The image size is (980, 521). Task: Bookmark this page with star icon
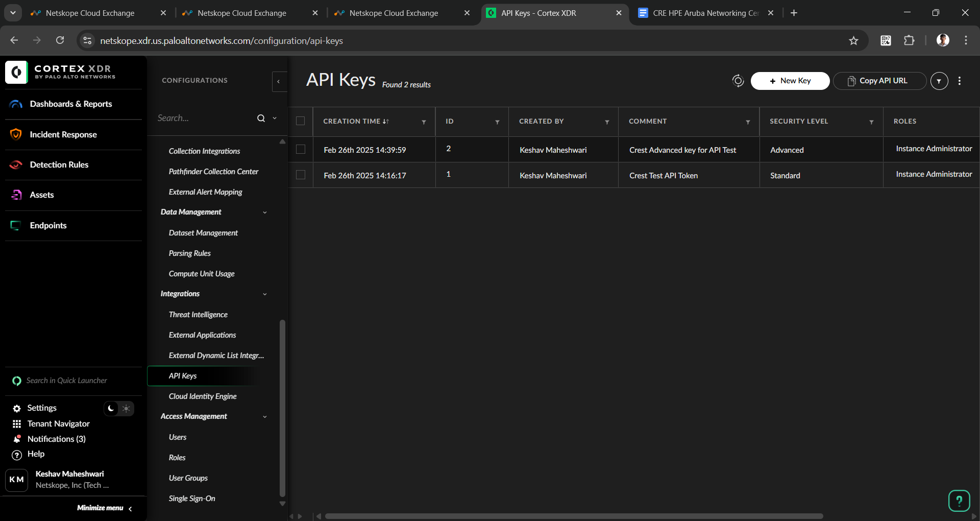click(x=853, y=41)
